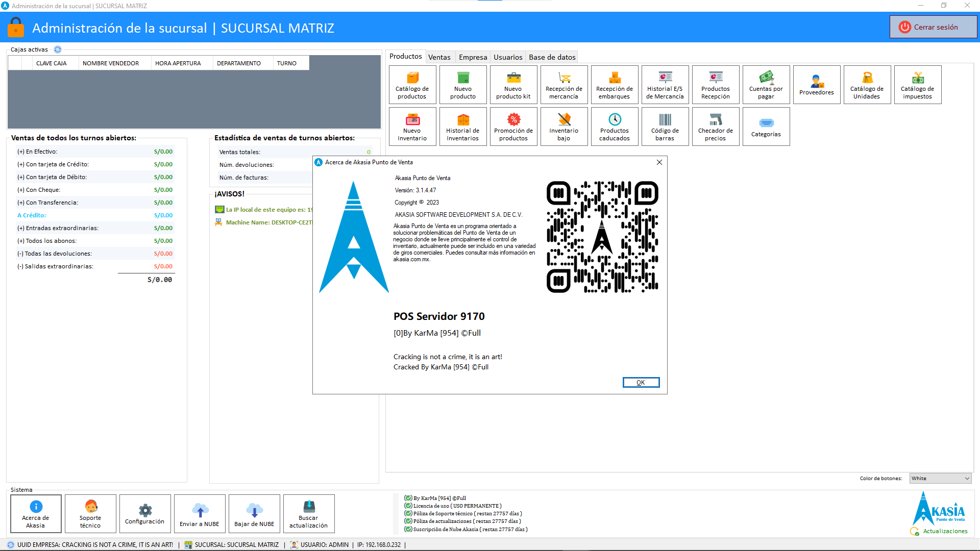Screen dimensions: 980x551
Task: Switch to the Base de datos tab
Action: 552,57
